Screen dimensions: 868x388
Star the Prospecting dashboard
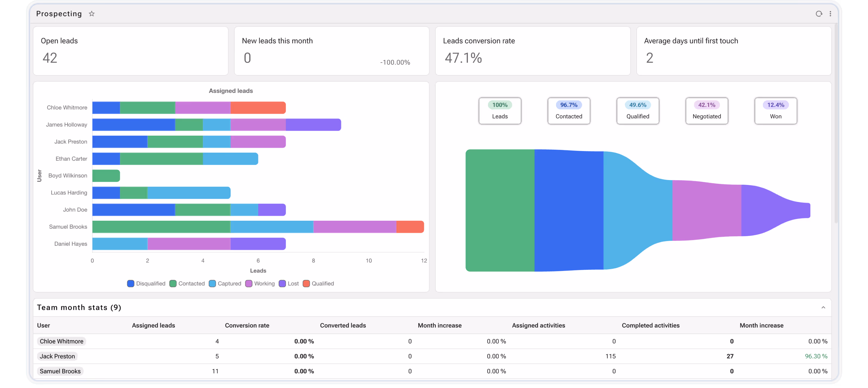(91, 14)
